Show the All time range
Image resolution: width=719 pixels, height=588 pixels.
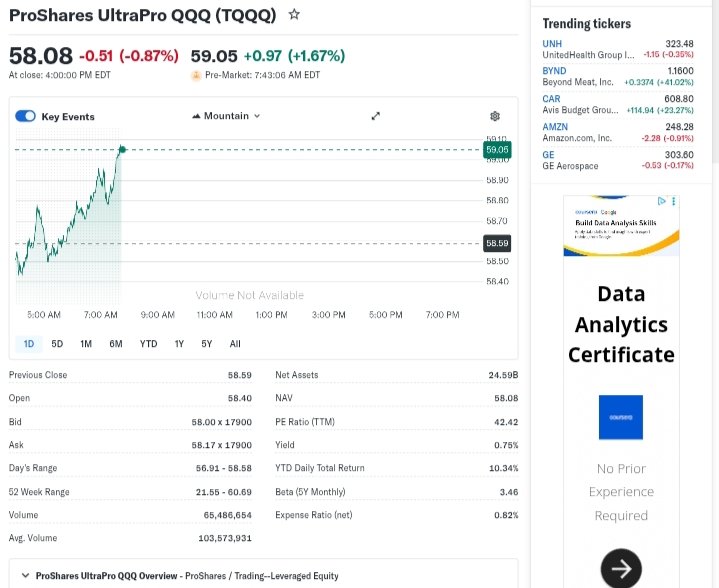tap(235, 344)
